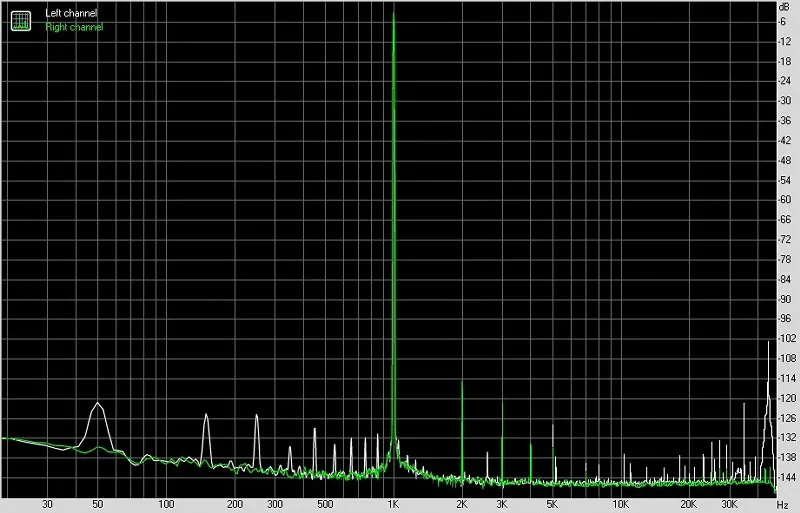
Task: Click the top of the 1 kHz fundamental peak
Action: click(393, 13)
